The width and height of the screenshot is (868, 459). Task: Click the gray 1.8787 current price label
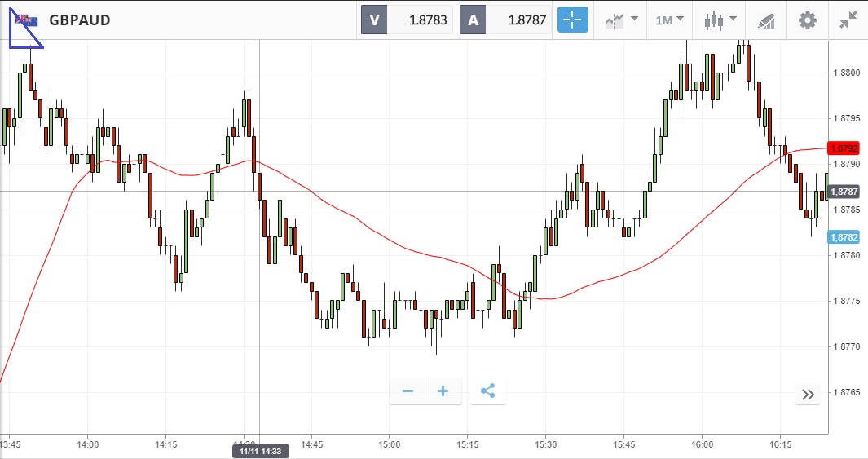coord(844,192)
